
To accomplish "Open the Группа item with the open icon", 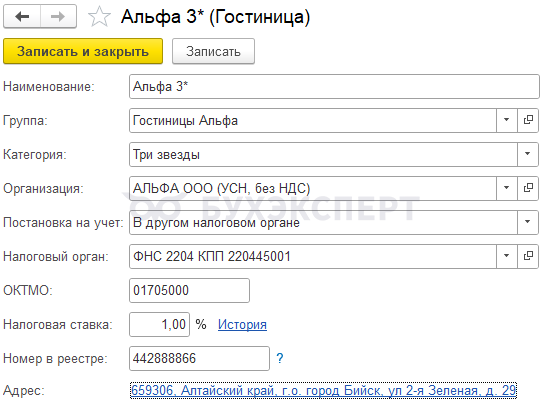I will point(528,120).
